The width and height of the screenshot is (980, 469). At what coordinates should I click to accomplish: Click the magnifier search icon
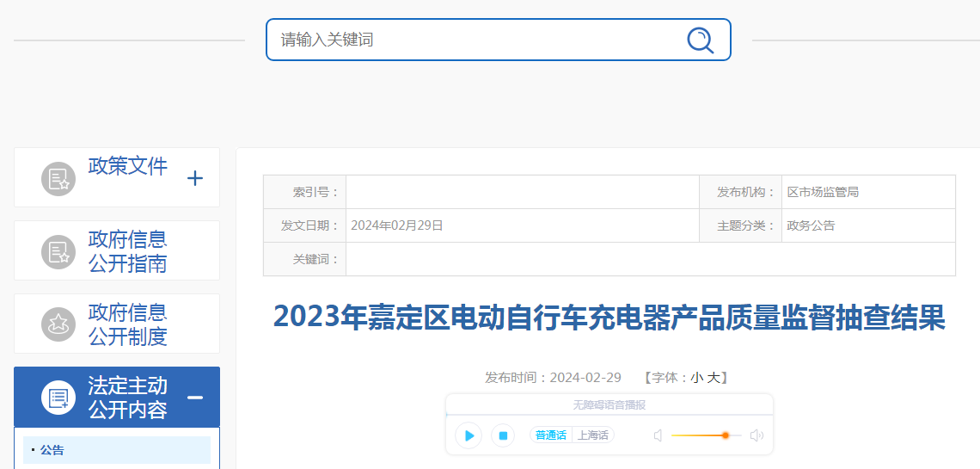(700, 40)
